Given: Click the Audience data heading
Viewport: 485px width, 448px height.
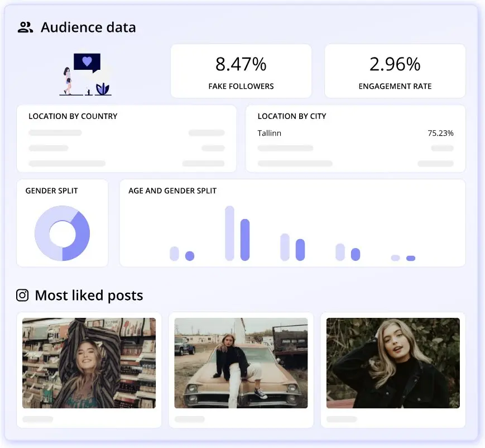Looking at the screenshot, I should 88,27.
